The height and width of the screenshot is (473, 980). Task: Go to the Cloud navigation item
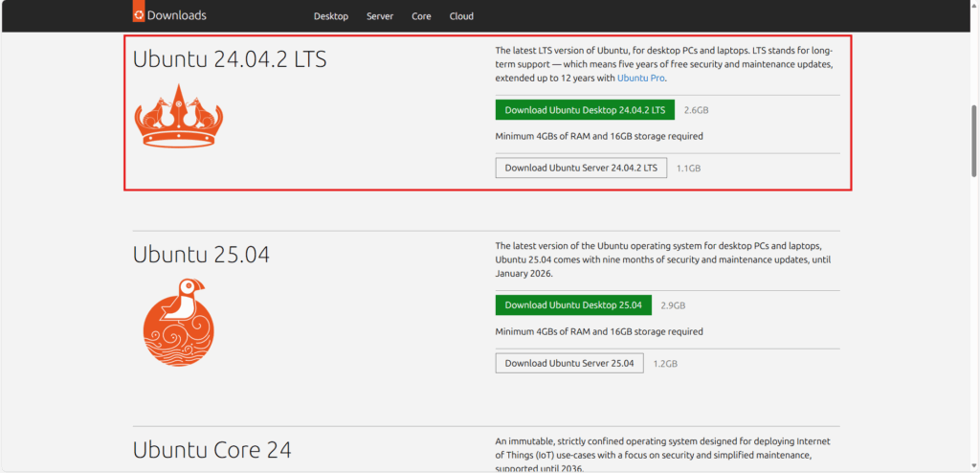coord(461,16)
